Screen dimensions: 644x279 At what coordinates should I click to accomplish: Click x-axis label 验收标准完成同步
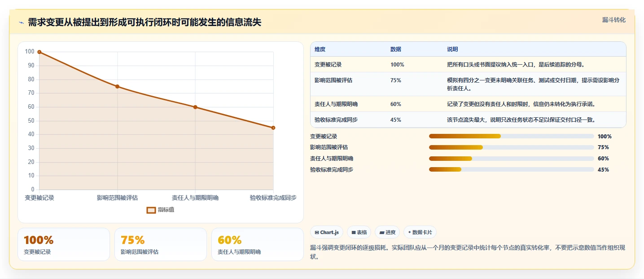coord(273,198)
